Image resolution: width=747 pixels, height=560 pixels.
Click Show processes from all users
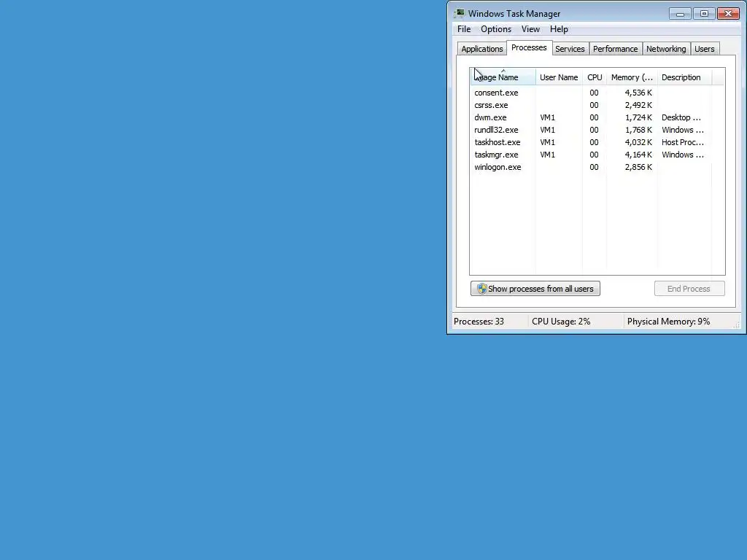pos(535,289)
